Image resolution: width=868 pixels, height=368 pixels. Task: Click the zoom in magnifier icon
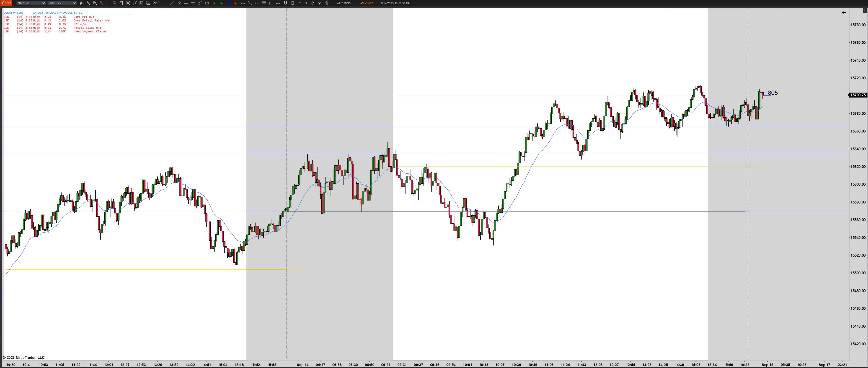click(x=95, y=3)
